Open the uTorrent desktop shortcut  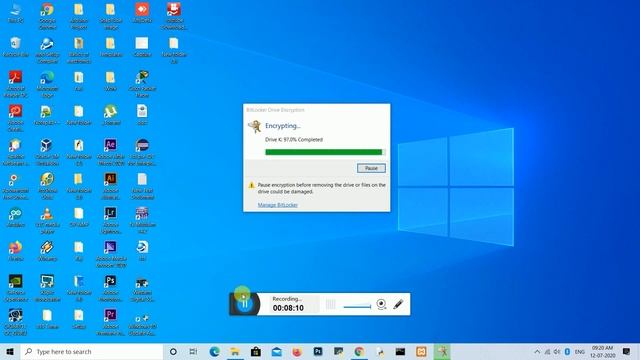coord(111,115)
